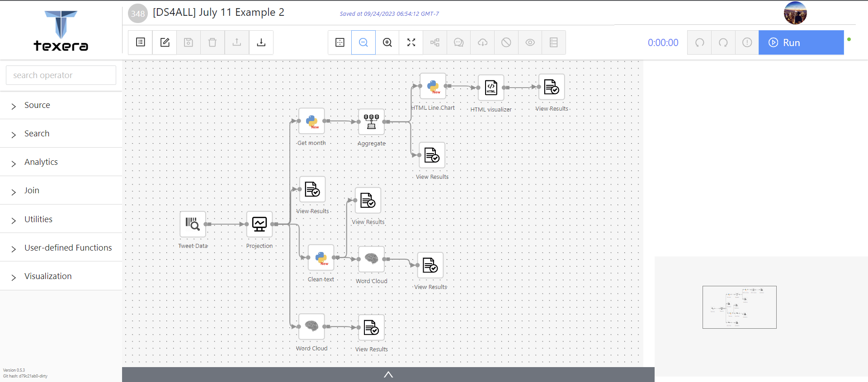Select View Results below Aggregate branch
This screenshot has height=382, width=868.
[x=432, y=155]
